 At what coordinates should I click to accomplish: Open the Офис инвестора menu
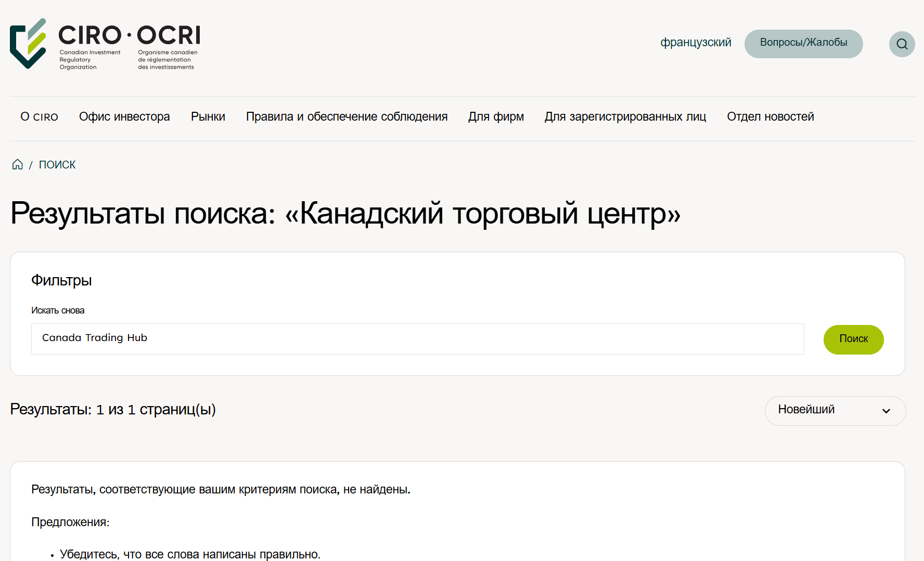point(124,117)
